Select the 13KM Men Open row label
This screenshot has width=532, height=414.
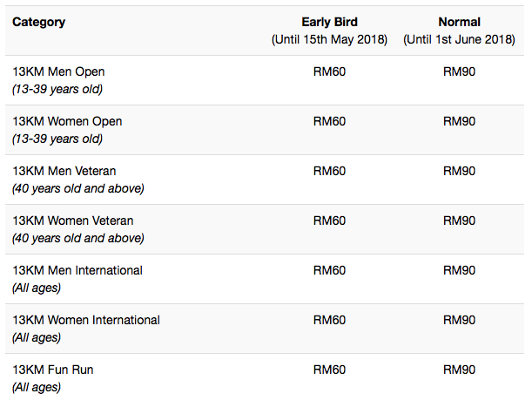[x=58, y=71]
